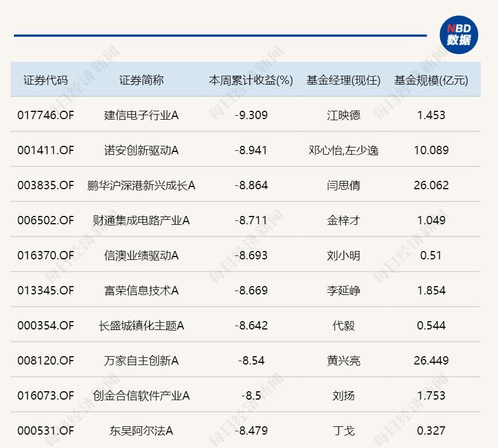
Task: Click fund name 诺安创新驱动A
Action: [x=141, y=150]
